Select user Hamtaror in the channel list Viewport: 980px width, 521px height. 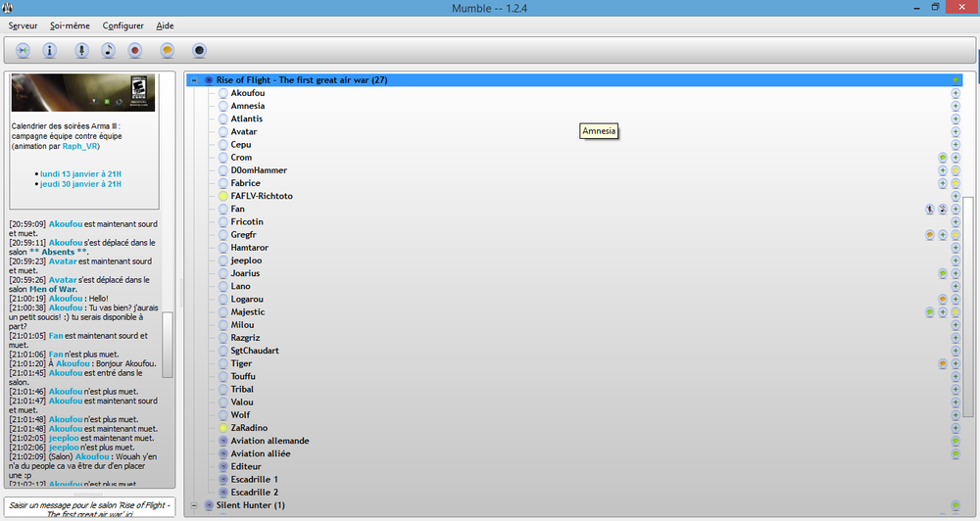249,248
